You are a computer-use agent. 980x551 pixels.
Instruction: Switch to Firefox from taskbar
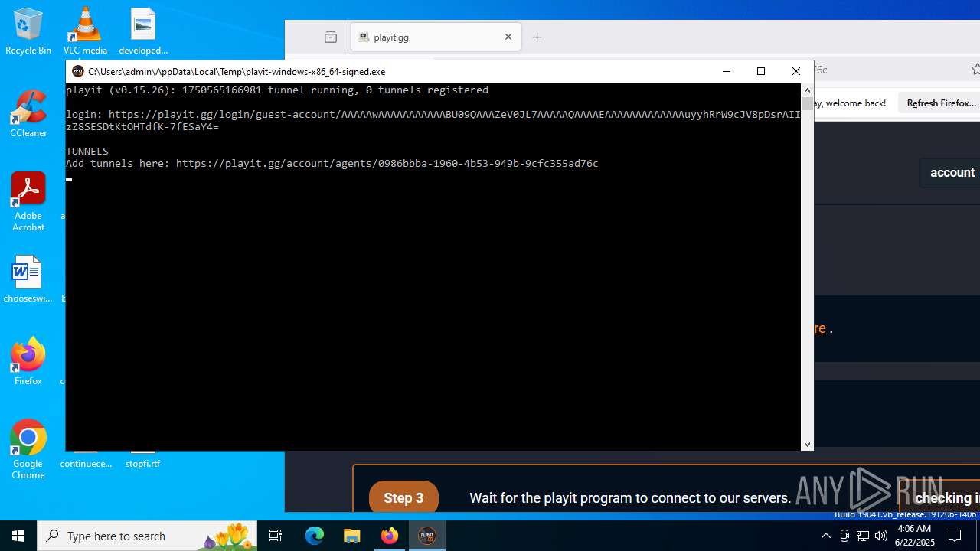[390, 536]
